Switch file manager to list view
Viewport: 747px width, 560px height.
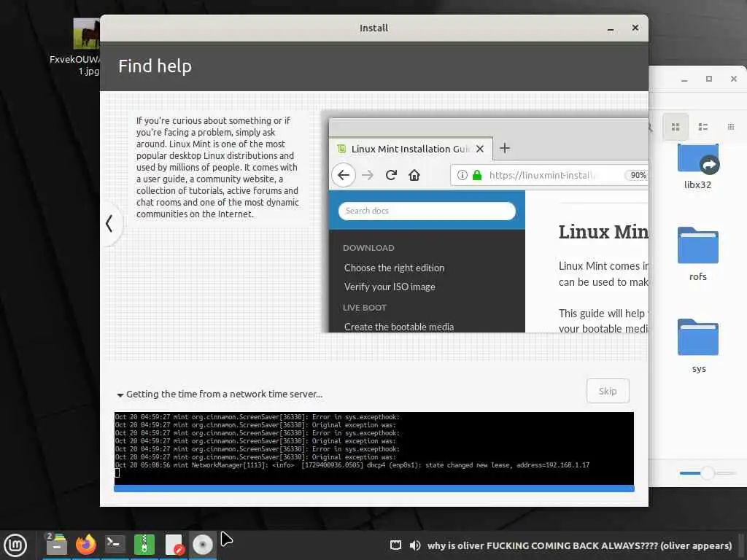(x=703, y=127)
